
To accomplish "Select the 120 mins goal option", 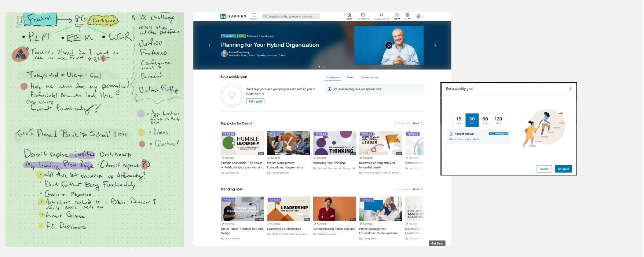I will 498,120.
